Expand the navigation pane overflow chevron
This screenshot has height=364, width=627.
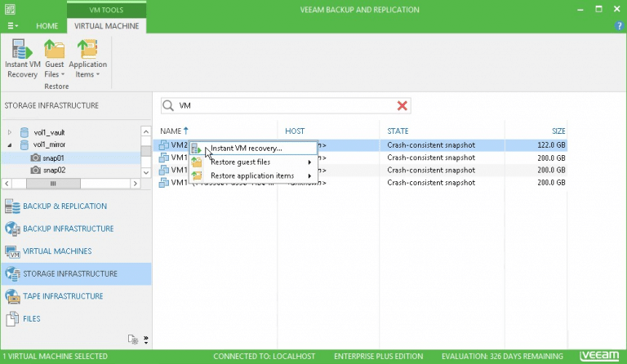click(x=146, y=340)
